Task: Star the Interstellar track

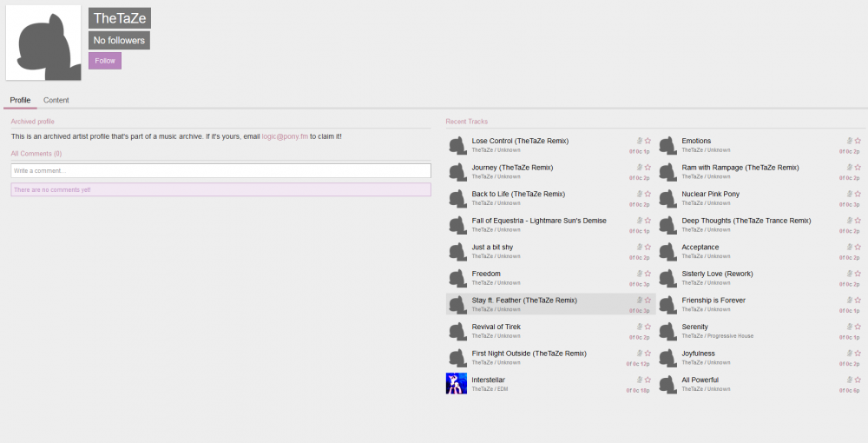Action: pos(648,380)
